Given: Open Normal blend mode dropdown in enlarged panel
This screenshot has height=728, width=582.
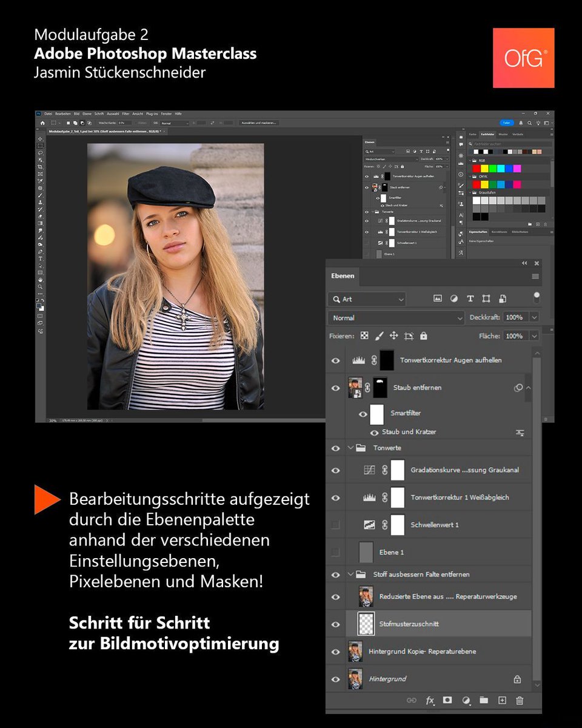Looking at the screenshot, I should point(396,317).
